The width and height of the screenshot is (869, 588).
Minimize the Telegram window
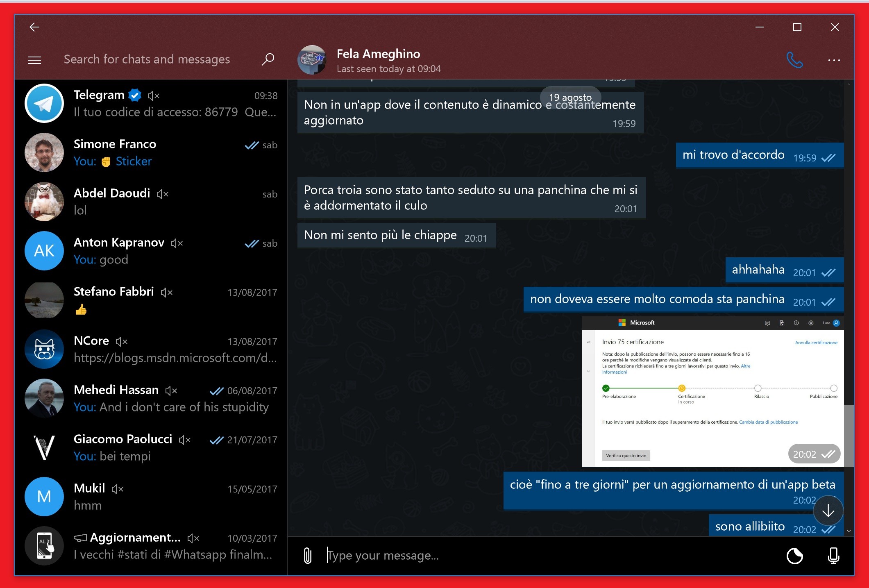[759, 27]
